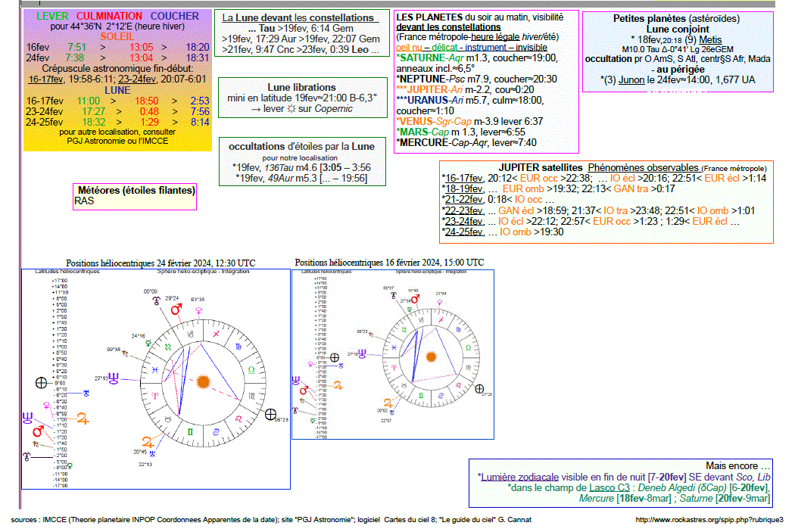Click 'Petites planètes (astéroïdes)' heading

[x=676, y=19]
